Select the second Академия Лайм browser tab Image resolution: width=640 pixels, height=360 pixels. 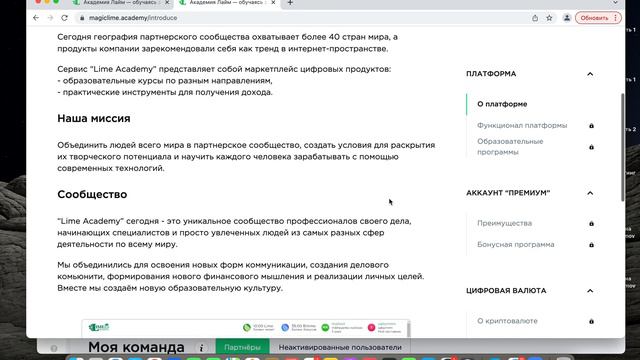tap(227, 3)
